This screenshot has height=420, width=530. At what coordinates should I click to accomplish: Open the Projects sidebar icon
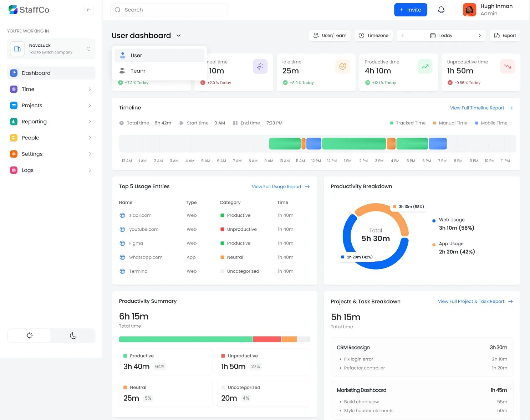pyautogui.click(x=14, y=105)
